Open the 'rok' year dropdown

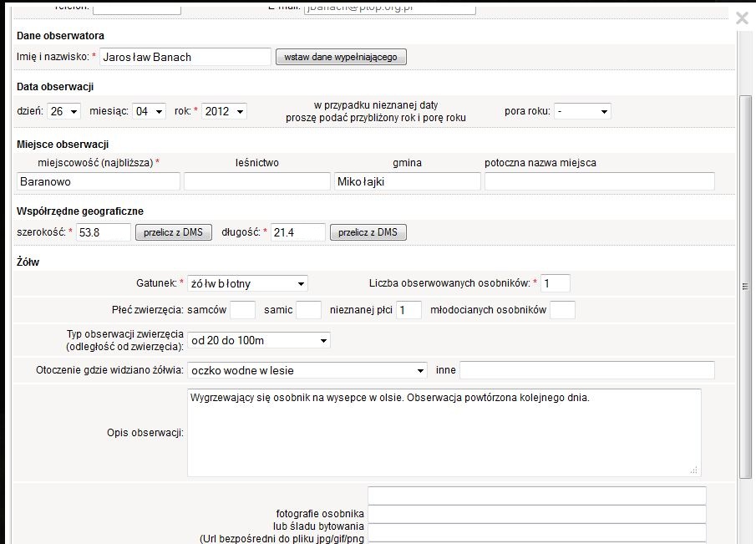[x=224, y=111]
